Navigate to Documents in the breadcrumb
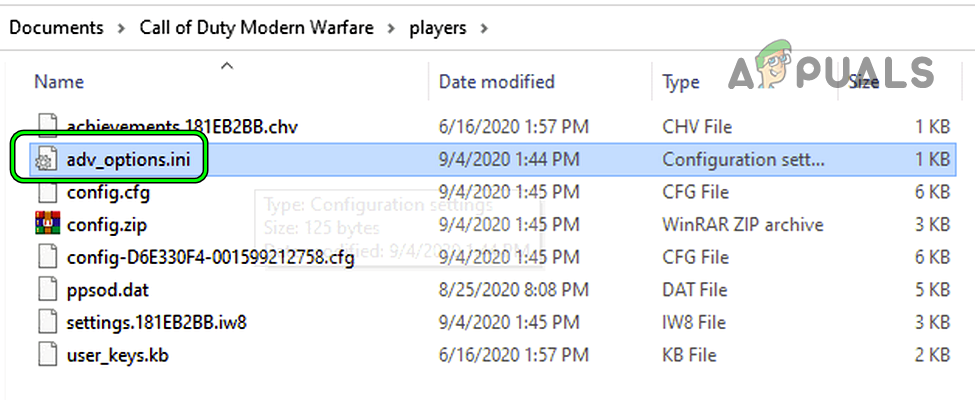 click(57, 28)
